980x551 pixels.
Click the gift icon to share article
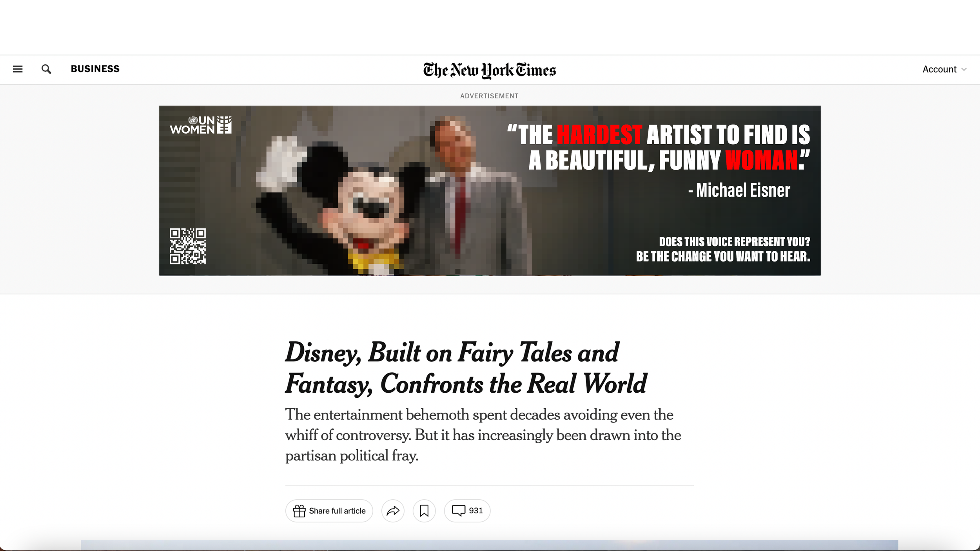[x=299, y=511]
